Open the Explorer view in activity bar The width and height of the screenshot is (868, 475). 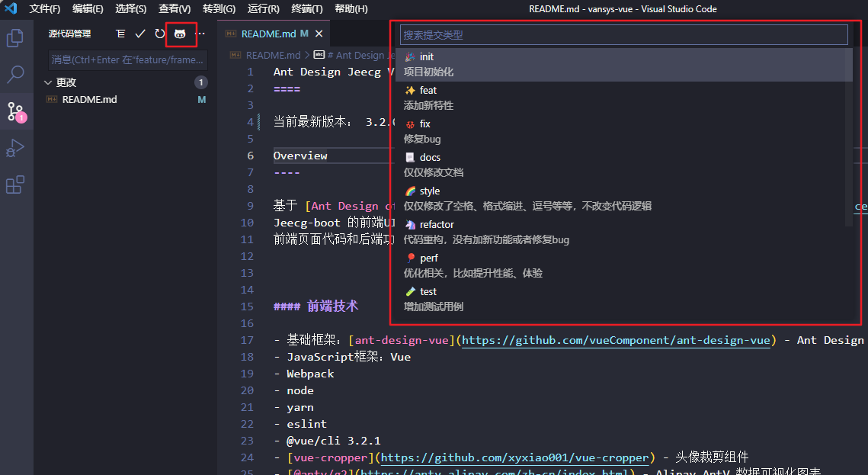click(15, 38)
